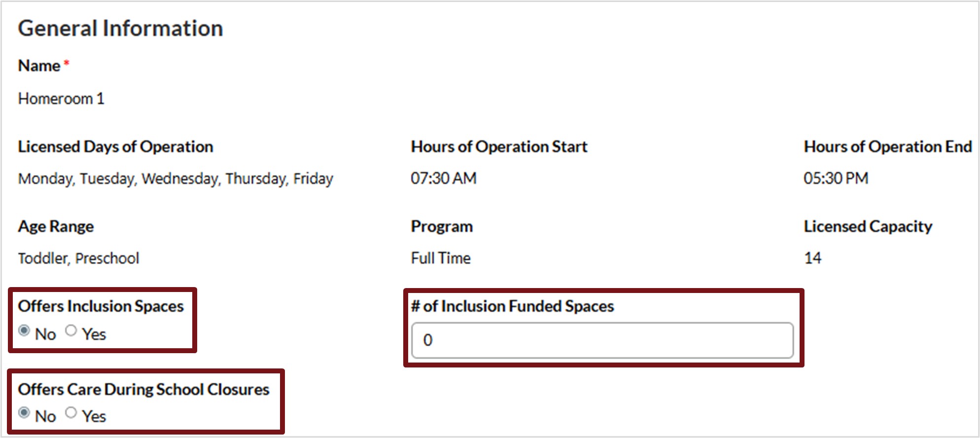The width and height of the screenshot is (980, 438).
Task: Choose Yes for Care During School Closures
Action: [71, 412]
